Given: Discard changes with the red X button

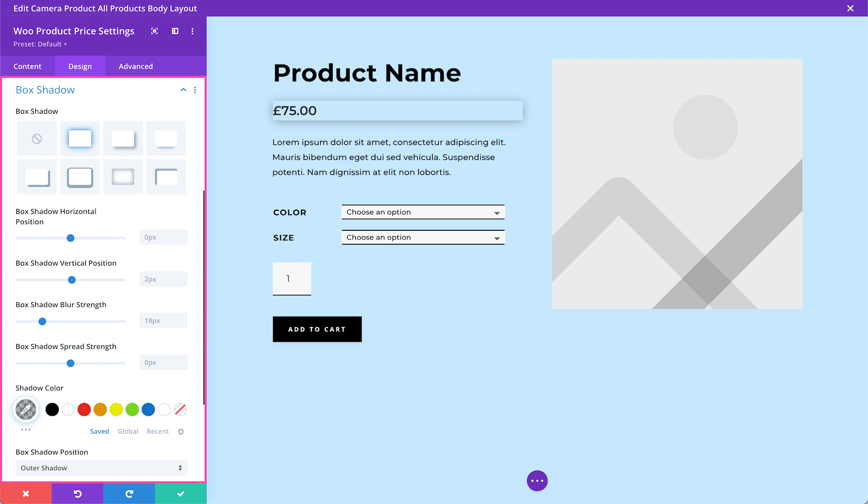Looking at the screenshot, I should click(26, 493).
